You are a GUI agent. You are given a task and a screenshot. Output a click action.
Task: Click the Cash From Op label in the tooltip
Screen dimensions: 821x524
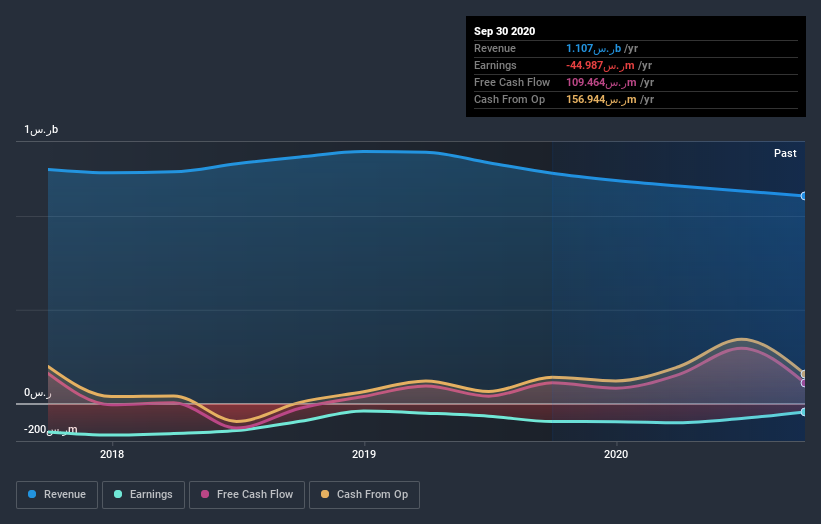pyautogui.click(x=509, y=99)
